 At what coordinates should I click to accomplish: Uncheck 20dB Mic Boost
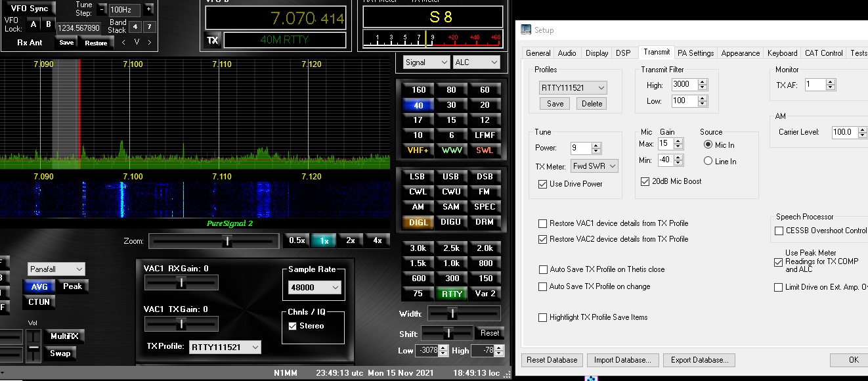(645, 181)
